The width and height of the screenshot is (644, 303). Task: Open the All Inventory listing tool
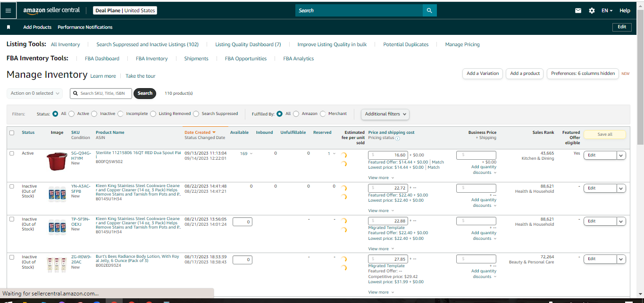[x=65, y=44]
